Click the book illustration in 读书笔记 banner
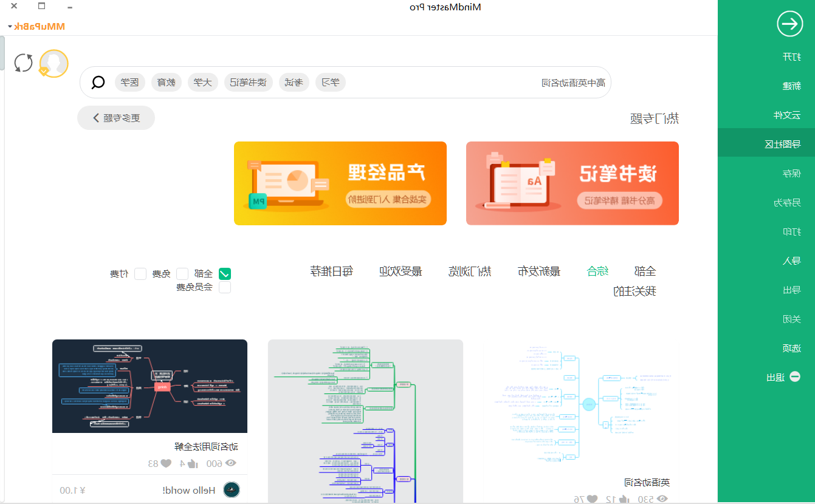 tap(520, 182)
